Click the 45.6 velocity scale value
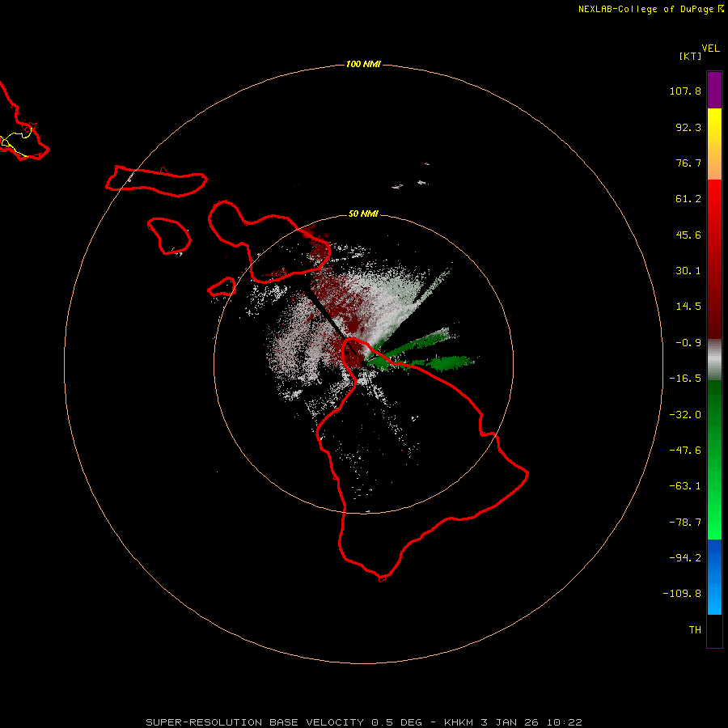The image size is (728, 728). (x=688, y=235)
